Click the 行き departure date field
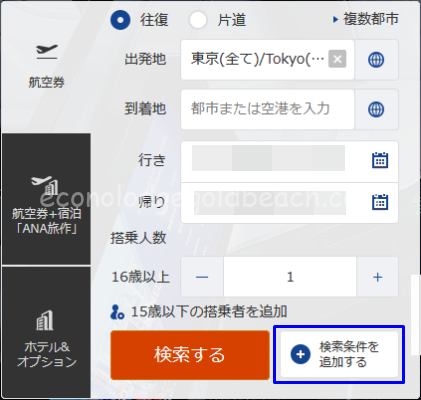 [x=289, y=162]
